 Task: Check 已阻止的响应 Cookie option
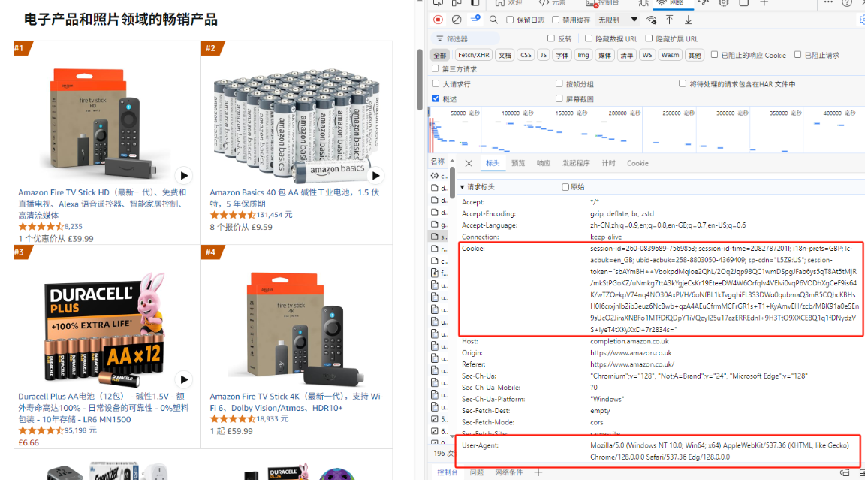click(x=714, y=54)
